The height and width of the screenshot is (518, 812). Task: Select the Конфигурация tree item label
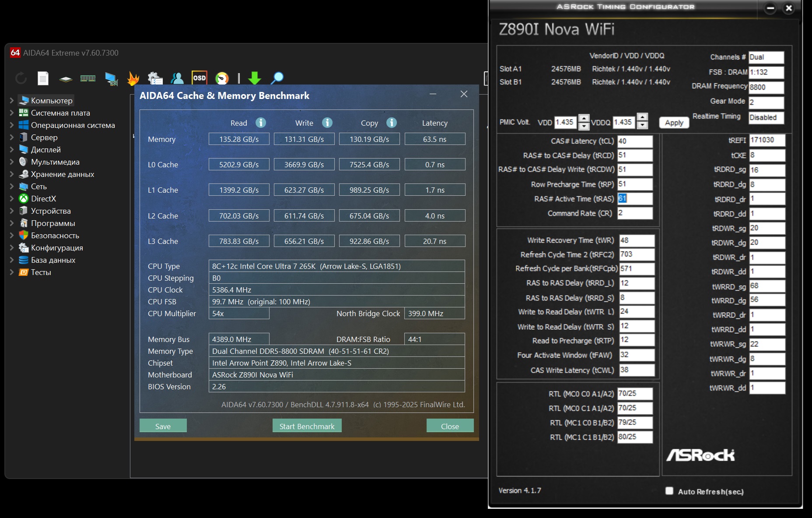(57, 247)
